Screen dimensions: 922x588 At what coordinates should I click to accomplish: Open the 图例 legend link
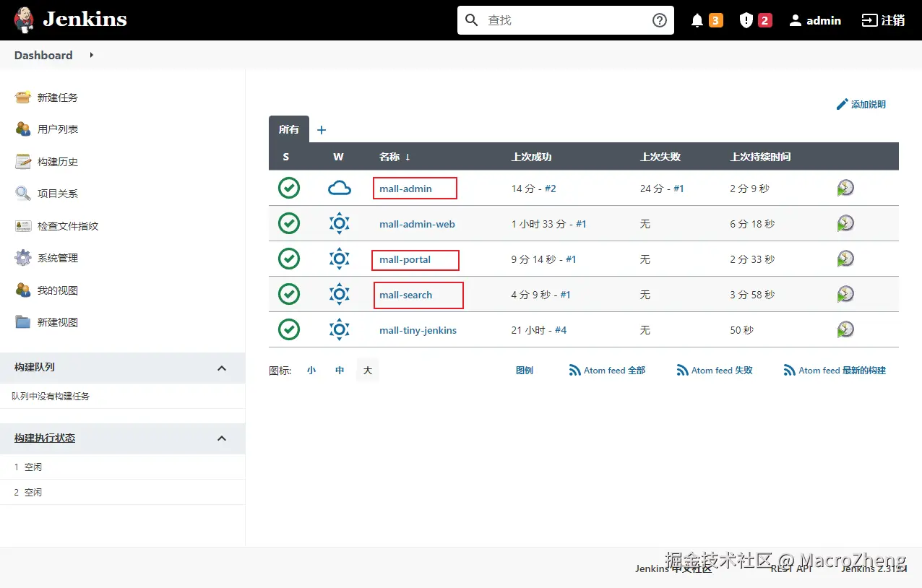[x=525, y=370]
